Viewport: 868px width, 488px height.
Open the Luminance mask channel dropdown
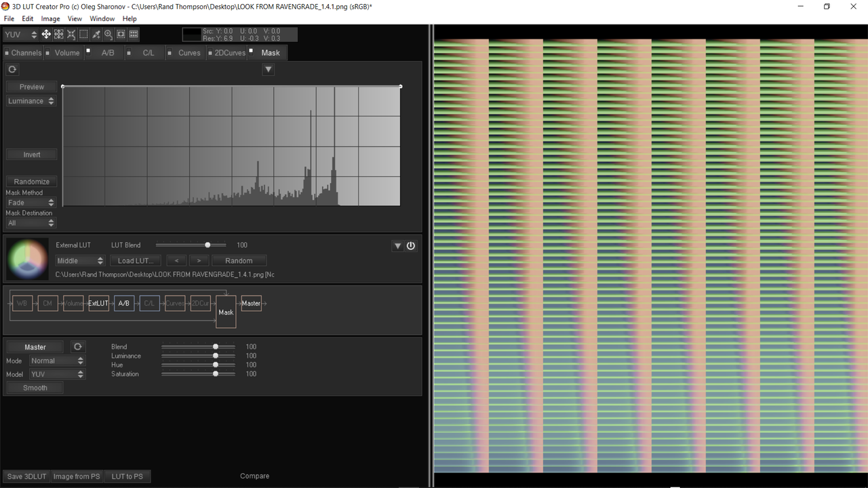31,101
